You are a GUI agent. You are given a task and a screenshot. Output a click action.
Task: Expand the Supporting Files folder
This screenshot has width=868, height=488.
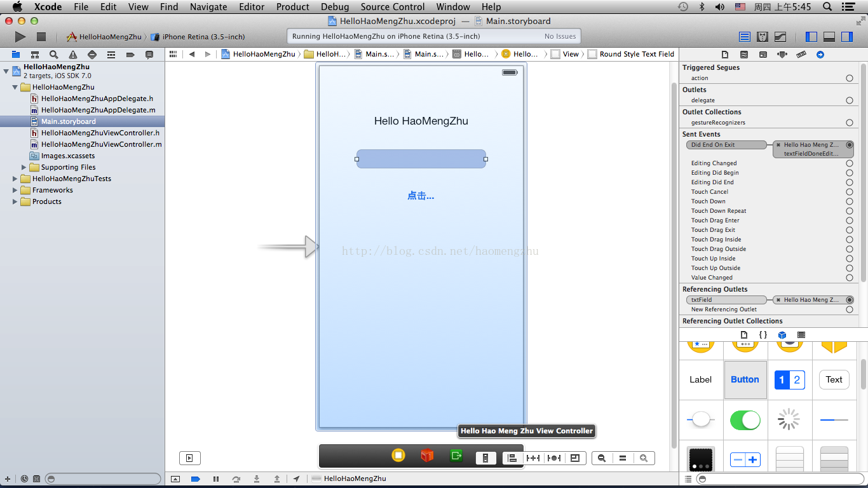[x=24, y=167]
